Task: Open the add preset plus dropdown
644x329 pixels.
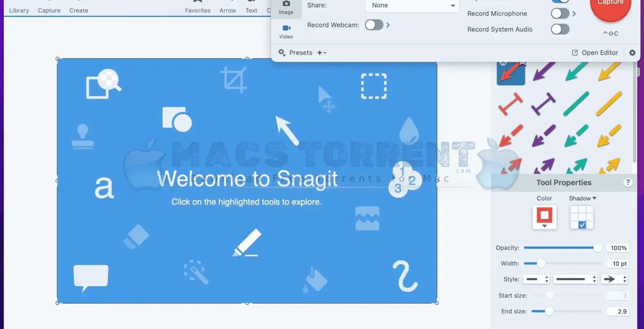Action: point(321,53)
